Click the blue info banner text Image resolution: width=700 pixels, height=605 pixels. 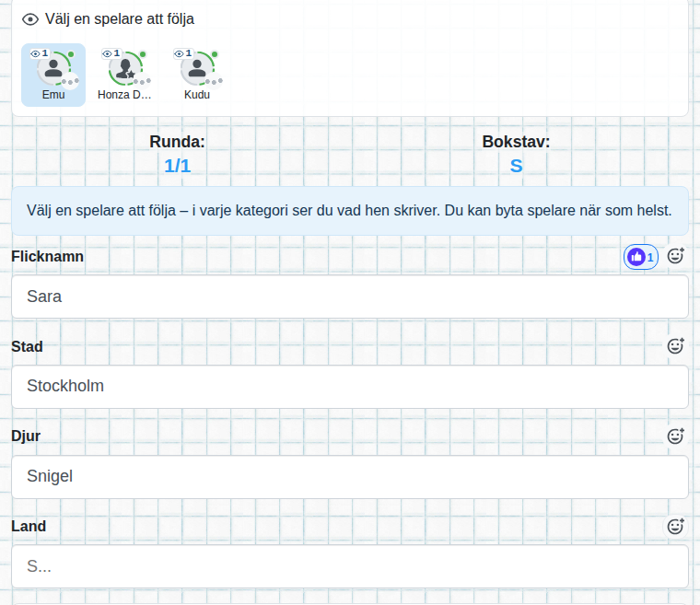349,210
